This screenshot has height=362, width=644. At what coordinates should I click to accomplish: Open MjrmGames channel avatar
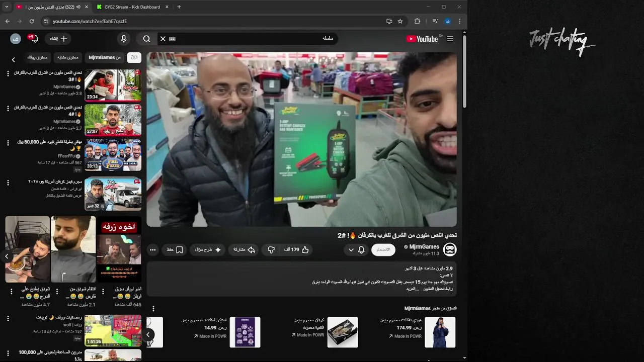point(450,249)
